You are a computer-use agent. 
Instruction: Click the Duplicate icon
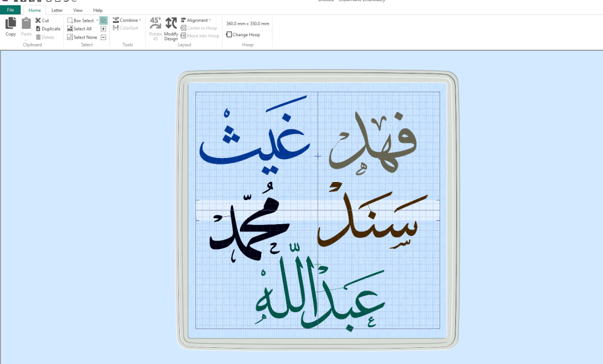(38, 29)
